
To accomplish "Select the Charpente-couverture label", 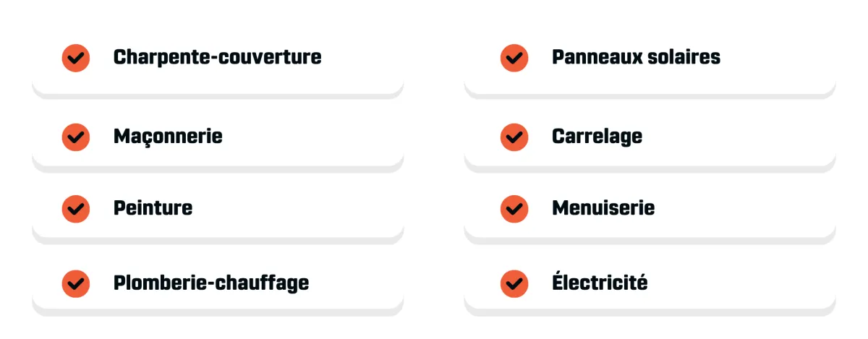I will [217, 57].
